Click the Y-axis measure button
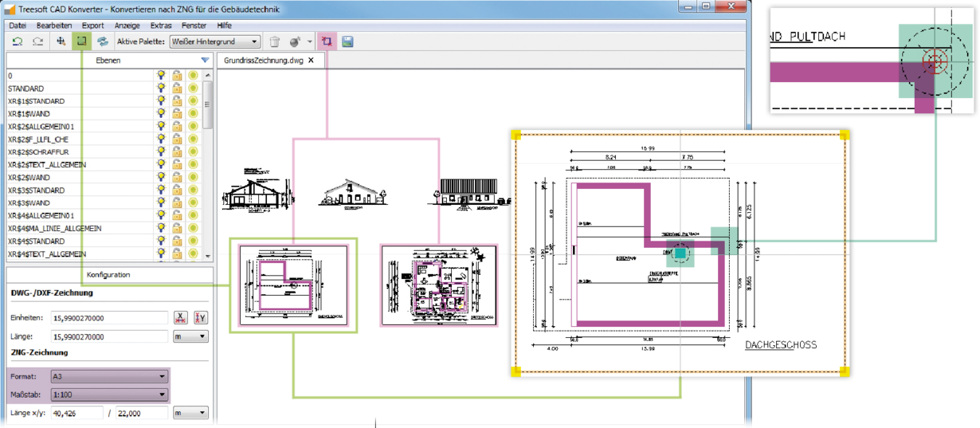980x428 pixels. tap(200, 318)
